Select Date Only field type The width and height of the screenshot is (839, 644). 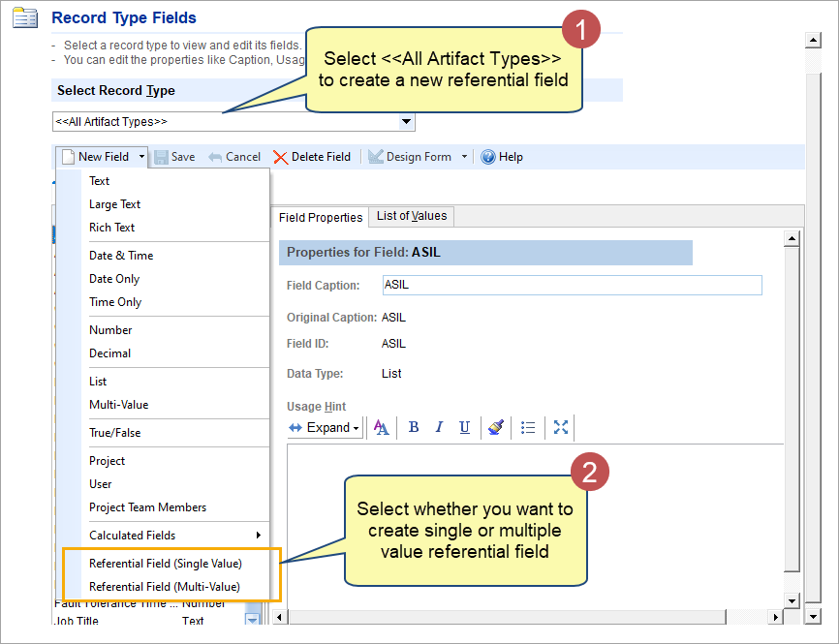pos(114,279)
